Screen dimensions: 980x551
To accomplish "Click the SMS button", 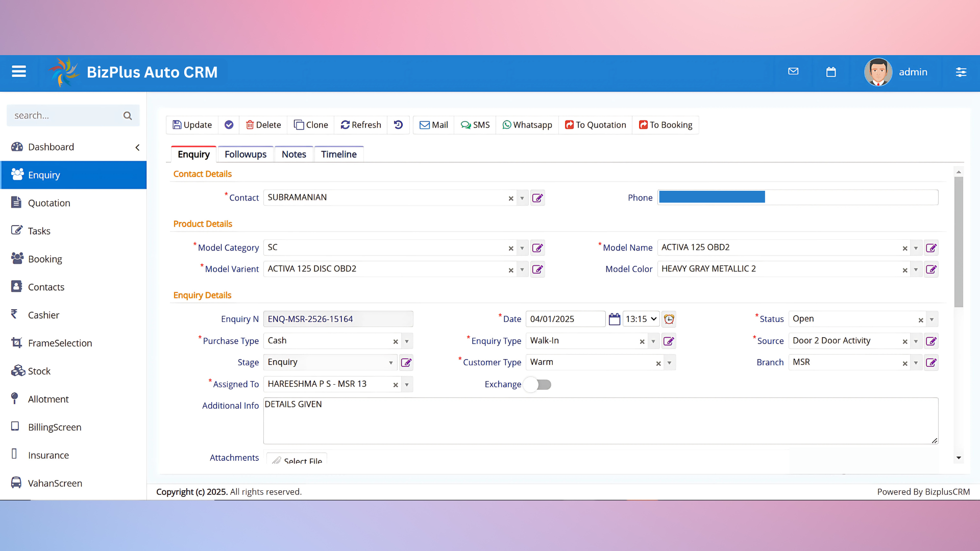I will click(475, 125).
